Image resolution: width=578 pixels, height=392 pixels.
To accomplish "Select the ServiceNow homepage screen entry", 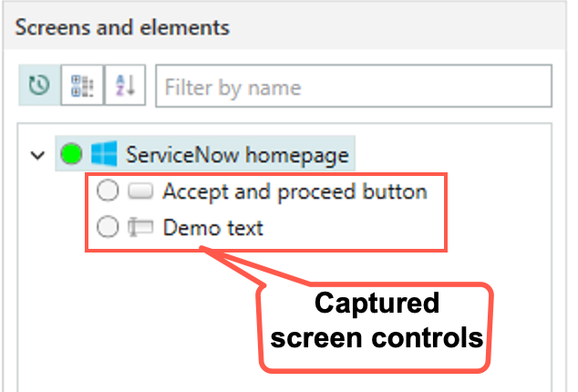I will 205,153.
